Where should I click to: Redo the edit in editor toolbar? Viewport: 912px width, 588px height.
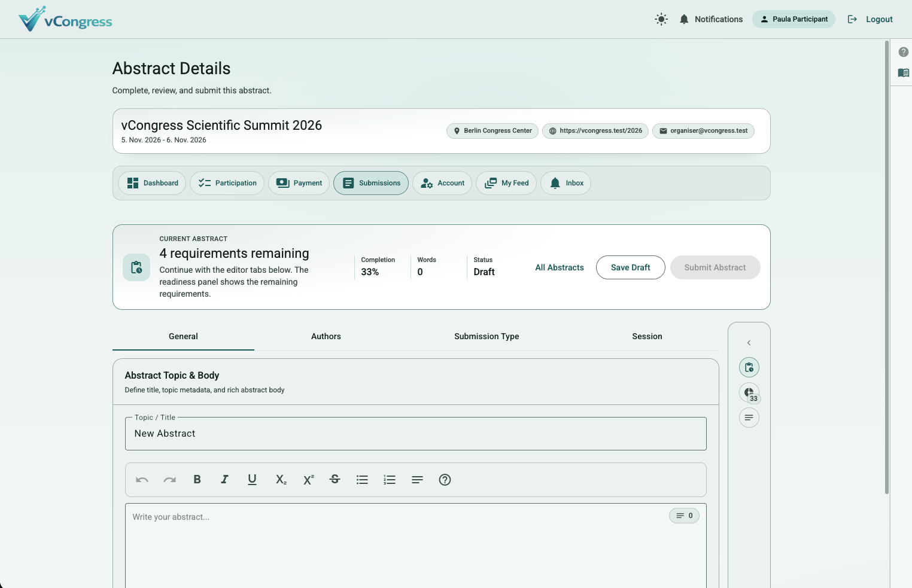pos(170,480)
